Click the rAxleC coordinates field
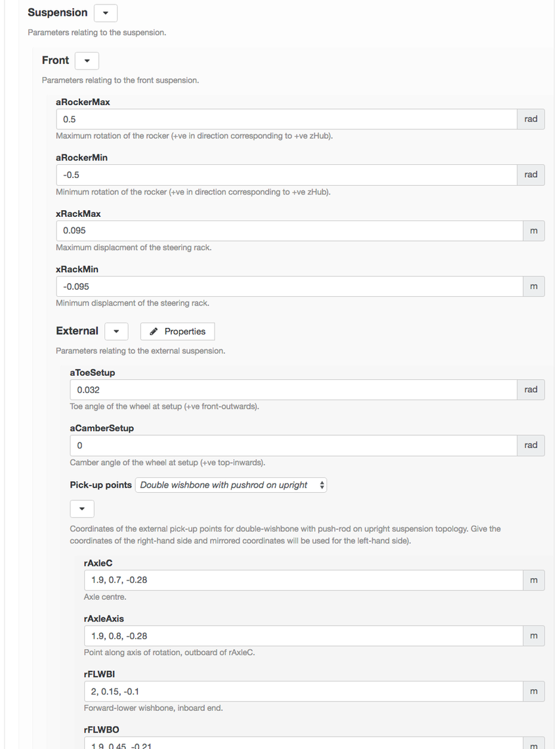560x749 pixels. 303,580
